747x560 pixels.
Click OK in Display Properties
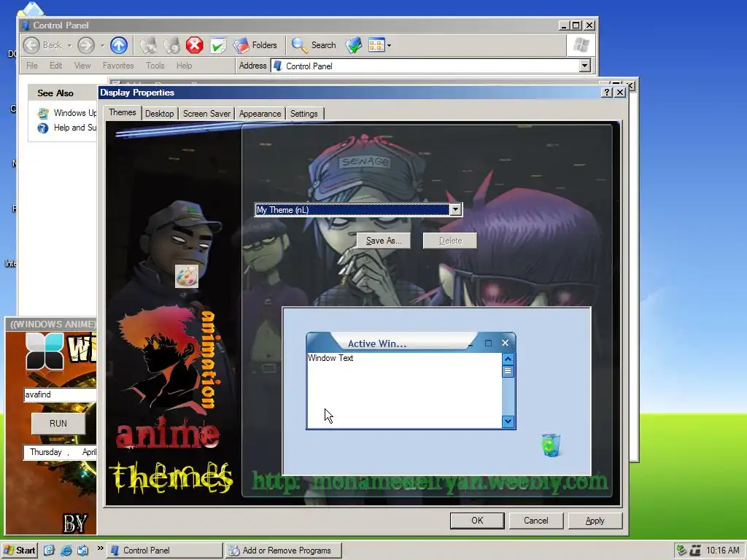pyautogui.click(x=477, y=521)
